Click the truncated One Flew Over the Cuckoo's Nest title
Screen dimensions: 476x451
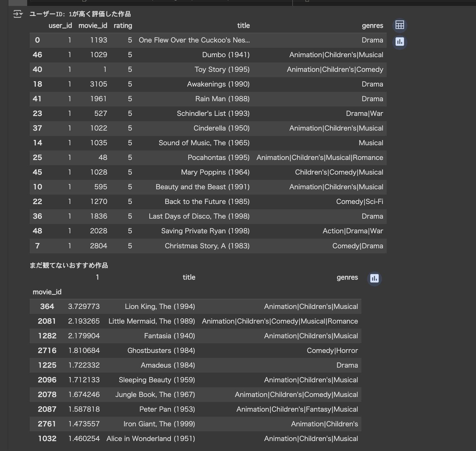pos(194,40)
